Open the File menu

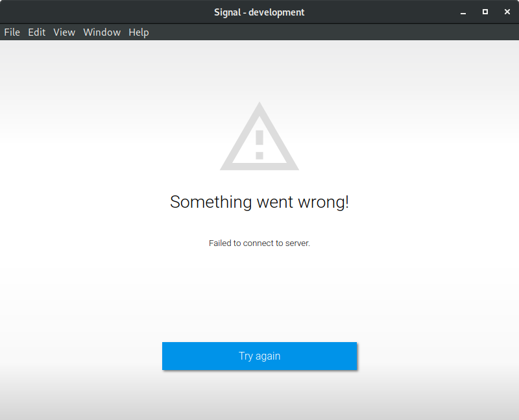click(x=12, y=32)
